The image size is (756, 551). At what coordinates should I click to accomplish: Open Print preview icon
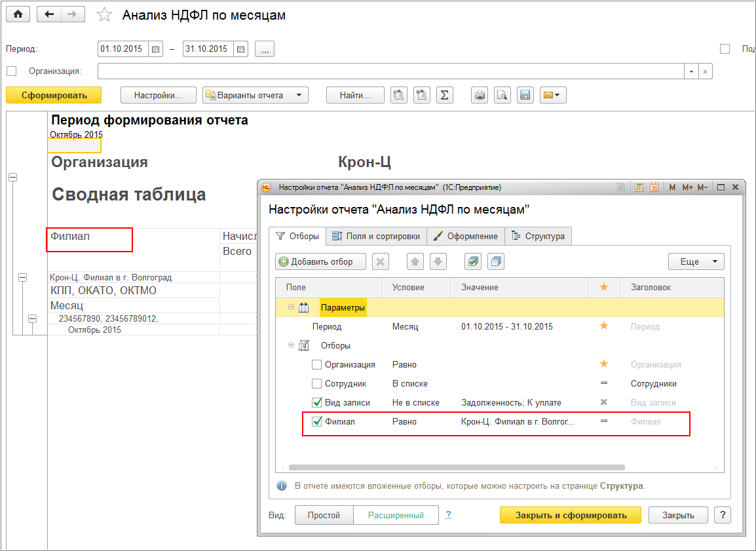point(502,95)
